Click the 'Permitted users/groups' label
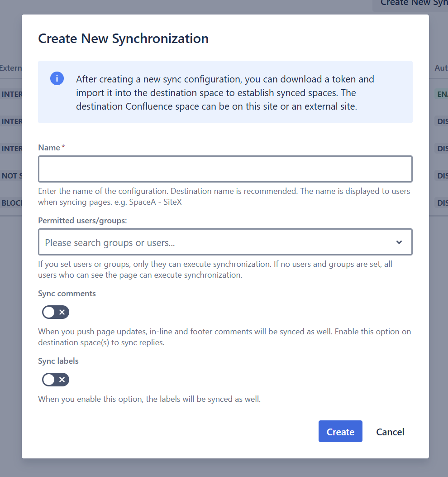448x477 pixels. [x=82, y=221]
